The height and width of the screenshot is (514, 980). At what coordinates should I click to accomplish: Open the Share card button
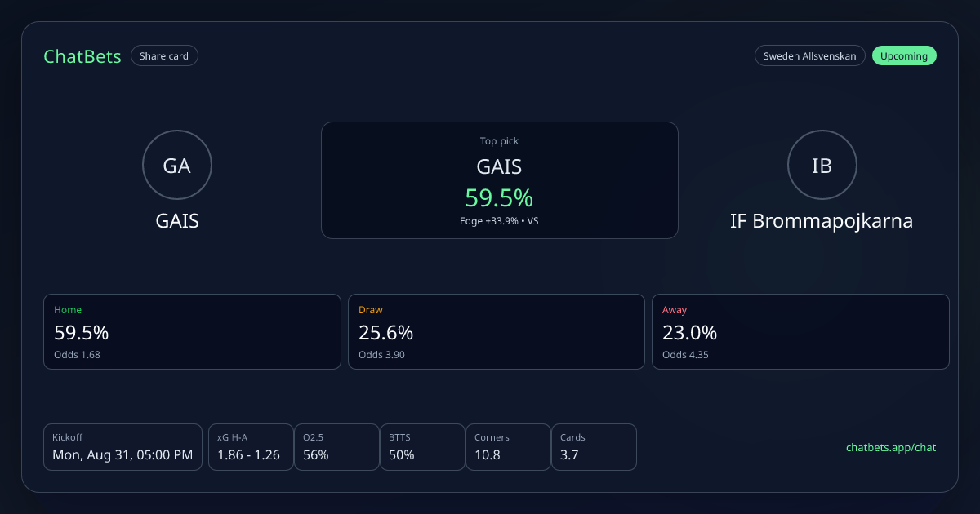tap(164, 56)
